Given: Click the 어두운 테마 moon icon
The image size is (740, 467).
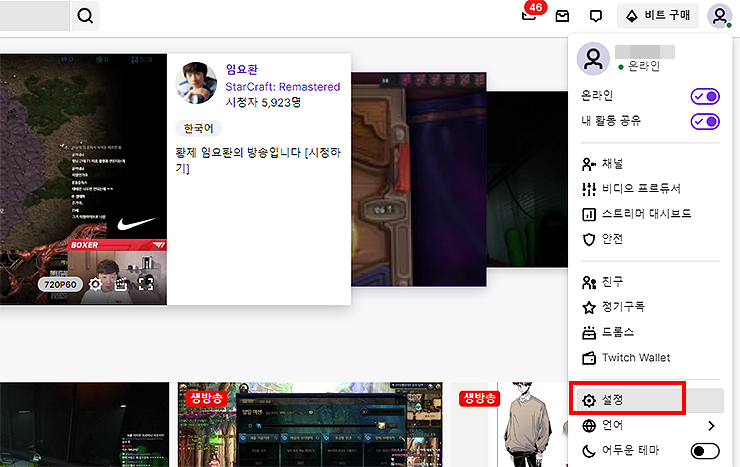Looking at the screenshot, I should coord(589,451).
